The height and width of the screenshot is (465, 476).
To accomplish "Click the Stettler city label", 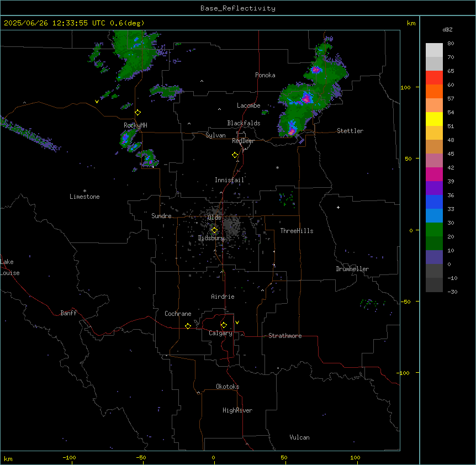I will [350, 131].
